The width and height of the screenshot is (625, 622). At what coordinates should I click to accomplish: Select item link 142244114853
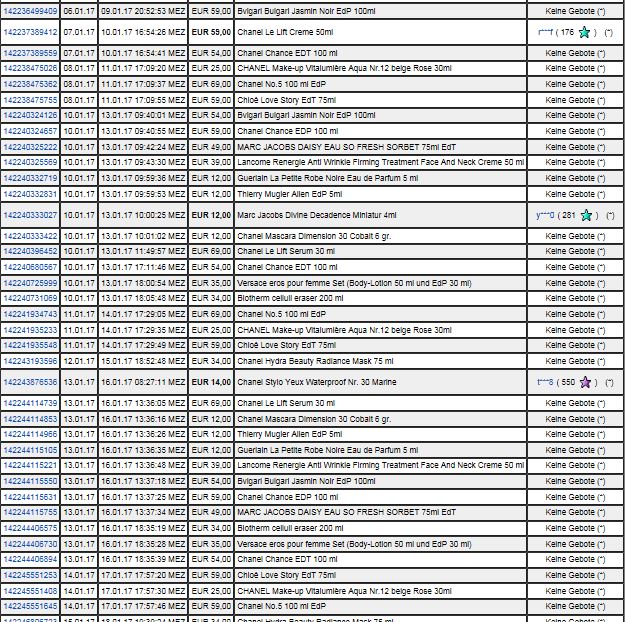(x=30, y=419)
